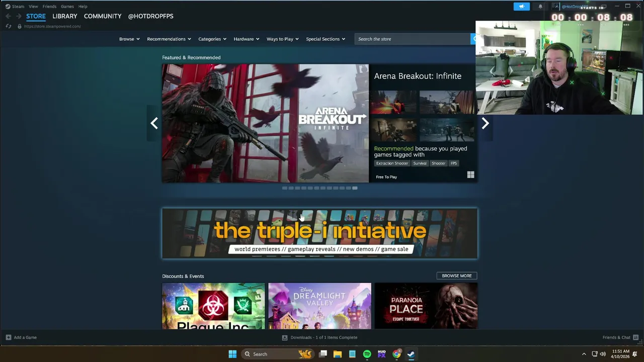Expand the Ways to Play dropdown
The image size is (644, 362).
pyautogui.click(x=283, y=39)
